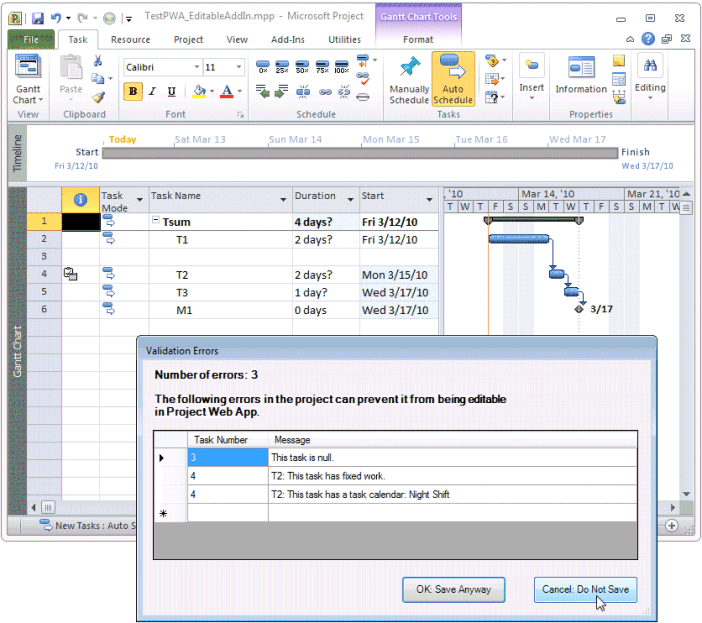The height and width of the screenshot is (623, 702).
Task: Click the Information properties icon
Action: tap(581, 75)
